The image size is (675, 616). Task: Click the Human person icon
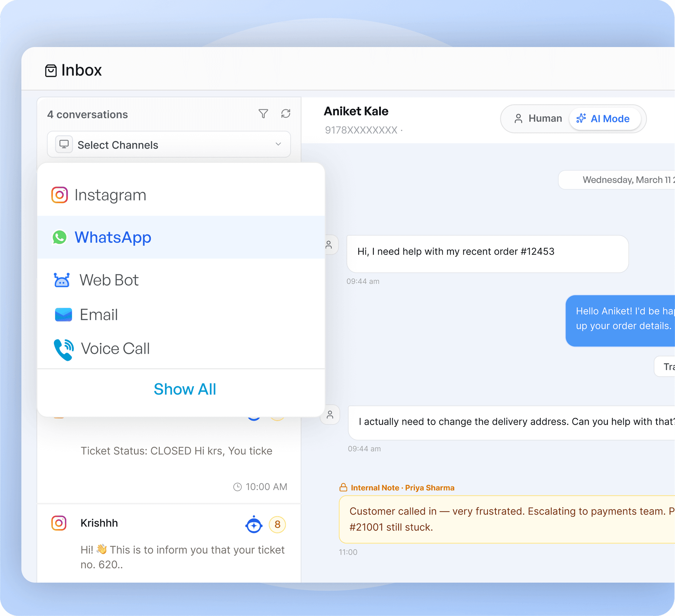[x=518, y=118]
